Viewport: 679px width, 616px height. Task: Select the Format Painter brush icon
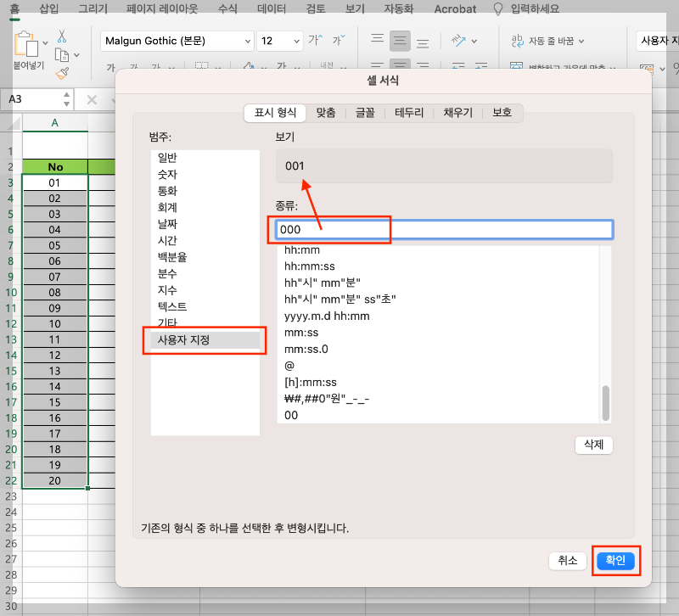pyautogui.click(x=61, y=72)
